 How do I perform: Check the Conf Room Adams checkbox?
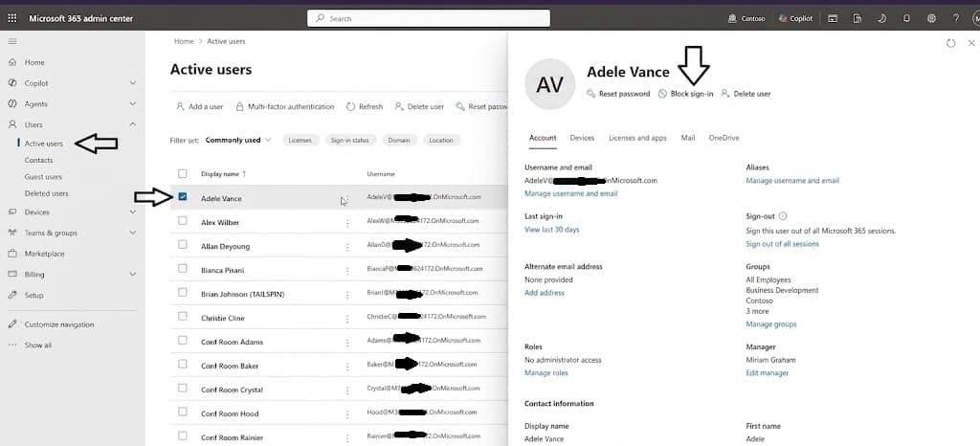point(183,341)
